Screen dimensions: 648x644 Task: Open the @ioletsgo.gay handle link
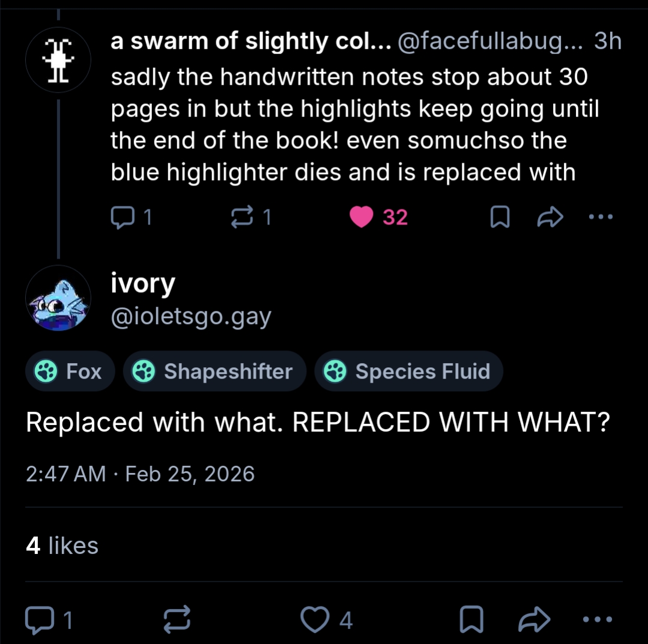(191, 316)
